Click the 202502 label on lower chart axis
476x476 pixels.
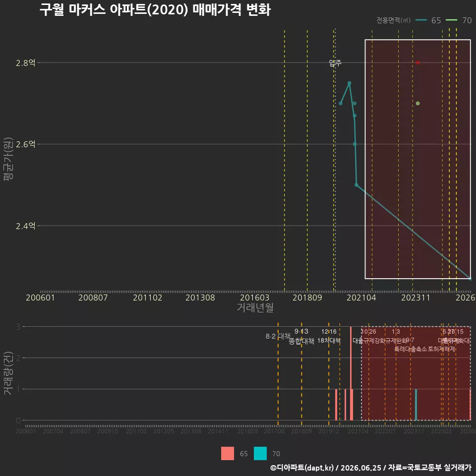(441, 431)
